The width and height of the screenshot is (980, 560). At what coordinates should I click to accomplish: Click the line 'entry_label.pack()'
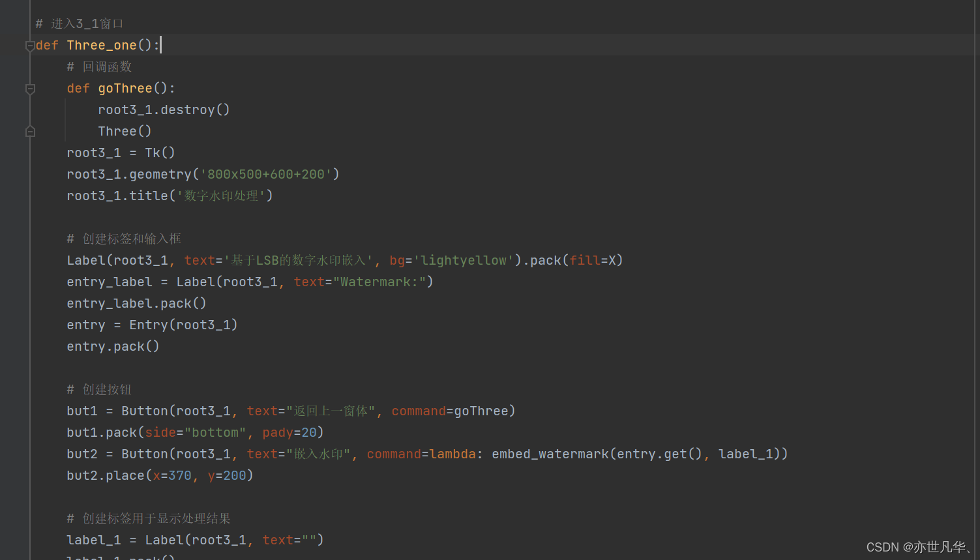click(x=136, y=303)
